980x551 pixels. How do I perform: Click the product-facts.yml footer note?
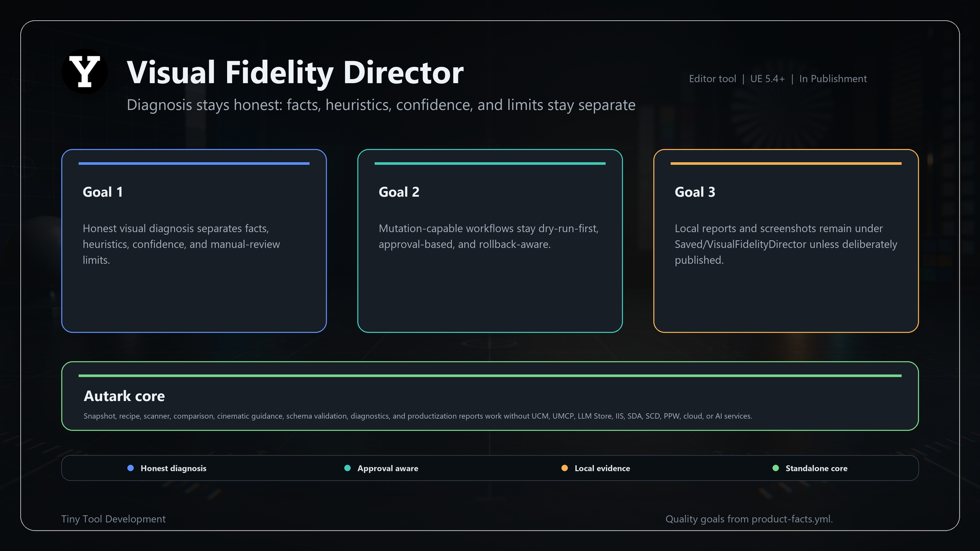pos(749,519)
